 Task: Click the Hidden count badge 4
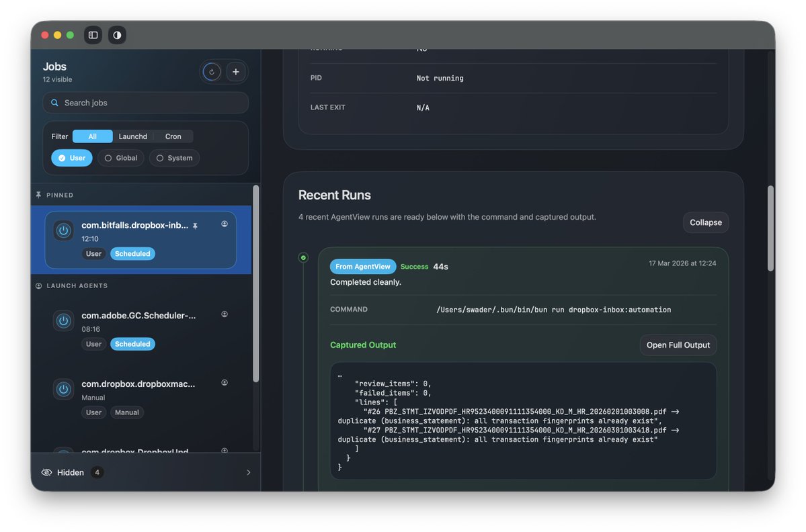click(97, 472)
